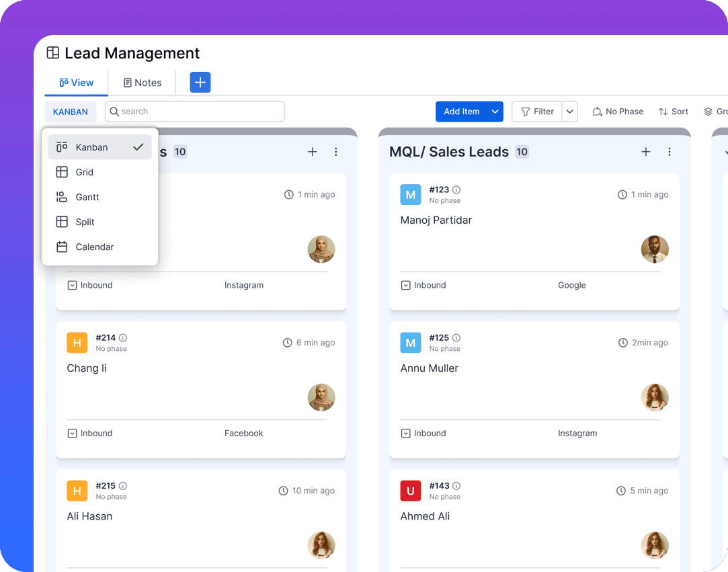Viewport: 728px width, 572px height.
Task: Open first column's three-dot menu
Action: [x=335, y=152]
